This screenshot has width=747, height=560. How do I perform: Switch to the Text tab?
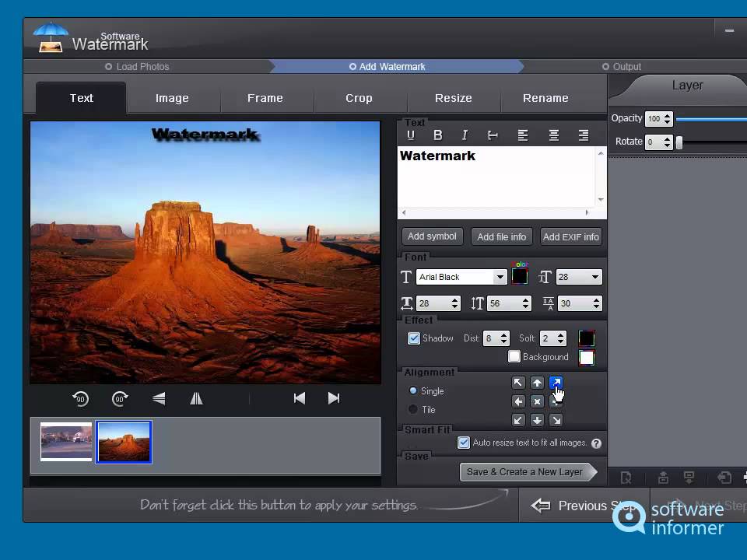click(82, 98)
